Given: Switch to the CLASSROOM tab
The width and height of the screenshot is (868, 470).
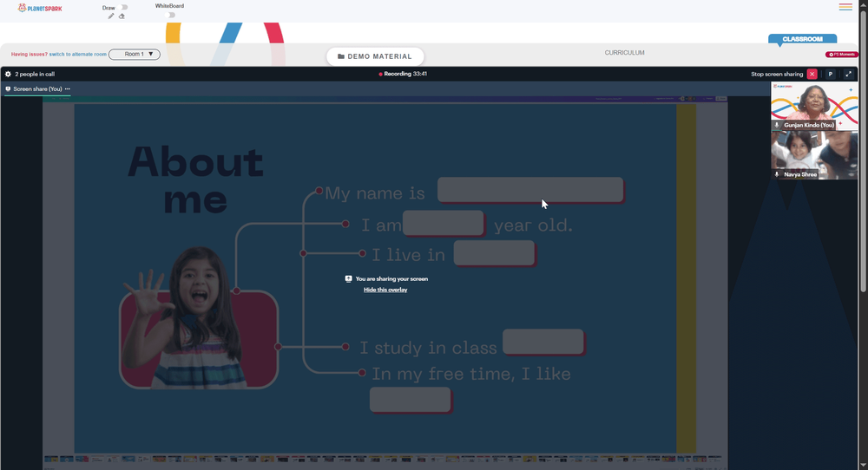Looking at the screenshot, I should point(802,39).
